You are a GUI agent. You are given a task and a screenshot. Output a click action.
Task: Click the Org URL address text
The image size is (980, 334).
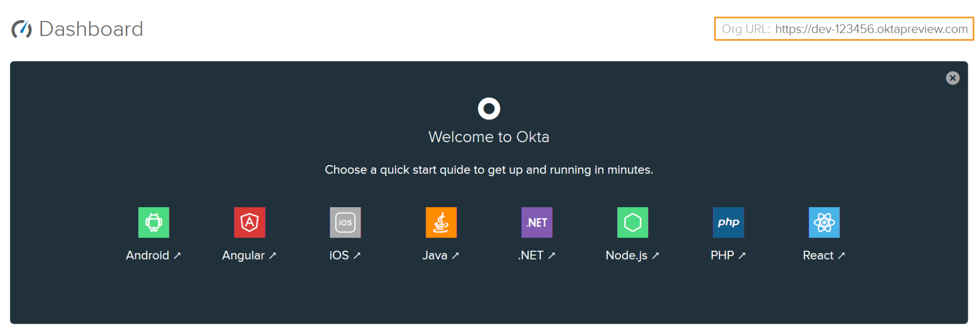(871, 29)
